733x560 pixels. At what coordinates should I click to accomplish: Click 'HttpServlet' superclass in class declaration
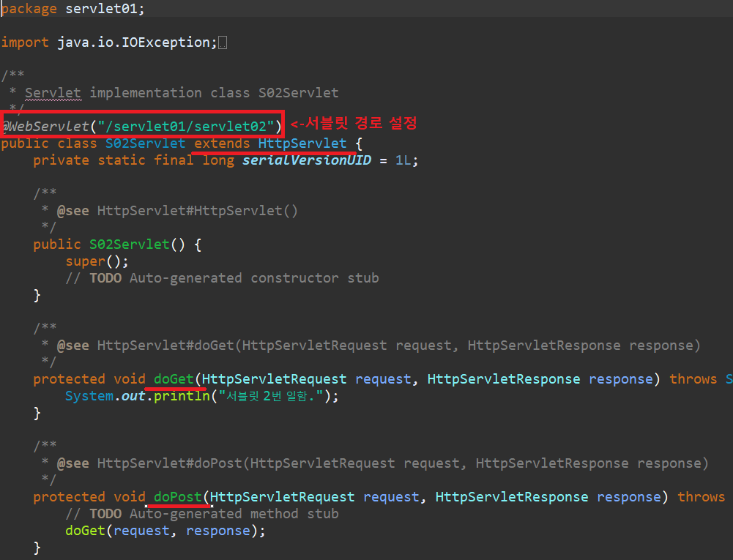coord(302,143)
